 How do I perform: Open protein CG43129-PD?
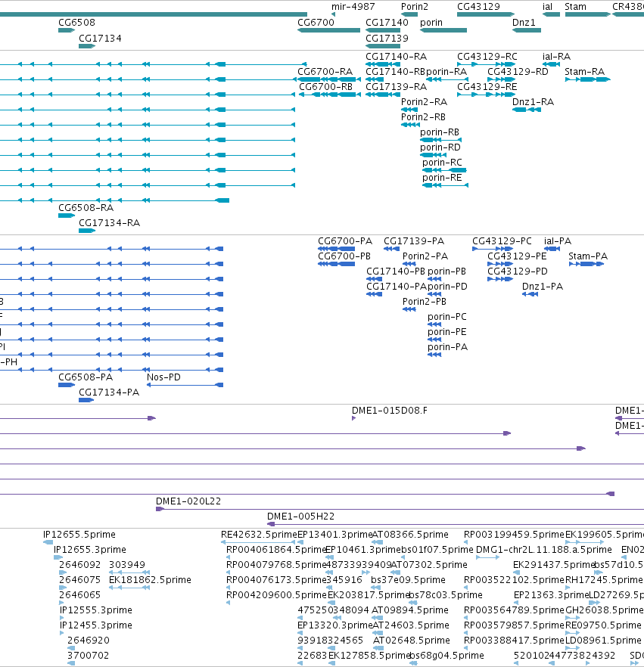tap(500, 279)
